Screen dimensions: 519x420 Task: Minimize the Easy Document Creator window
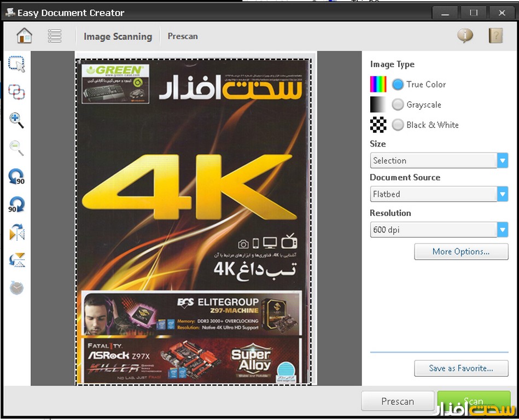coord(445,13)
